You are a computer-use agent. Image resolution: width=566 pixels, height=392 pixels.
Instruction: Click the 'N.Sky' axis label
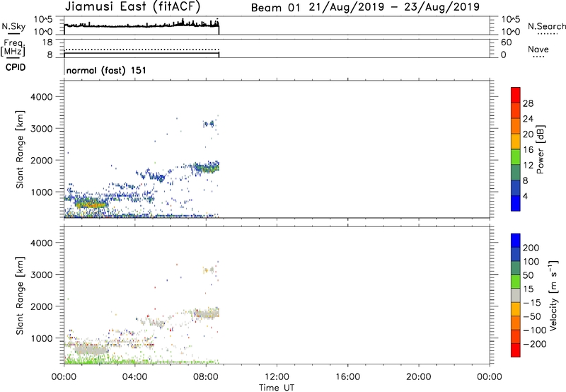tap(13, 26)
